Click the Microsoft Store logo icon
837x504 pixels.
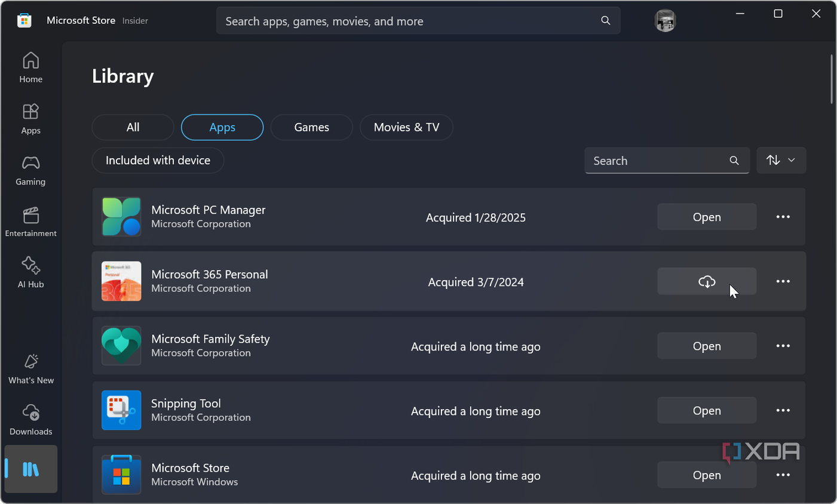tap(24, 20)
